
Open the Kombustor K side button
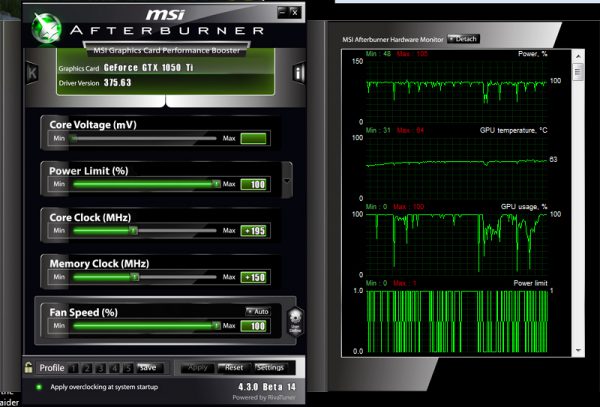coord(32,72)
